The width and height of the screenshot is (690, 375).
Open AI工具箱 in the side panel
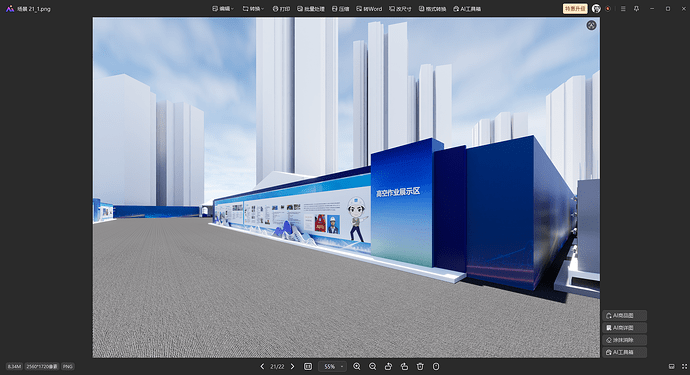pyautogui.click(x=624, y=352)
